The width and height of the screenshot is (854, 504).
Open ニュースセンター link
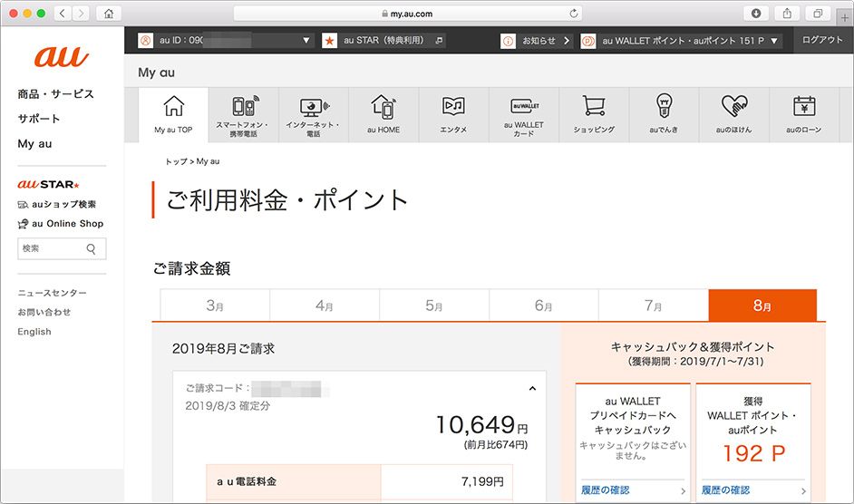click(x=53, y=293)
